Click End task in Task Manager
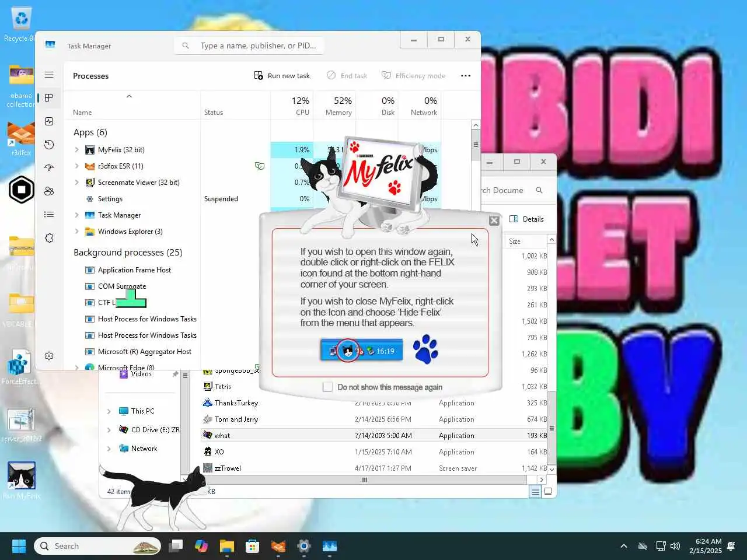The height and width of the screenshot is (560, 747). [x=347, y=76]
